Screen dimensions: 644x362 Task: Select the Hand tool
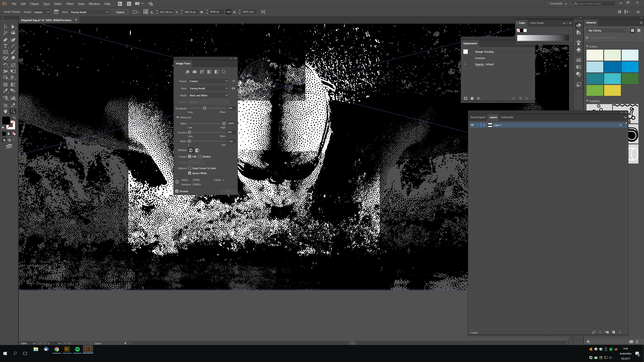pos(5,111)
